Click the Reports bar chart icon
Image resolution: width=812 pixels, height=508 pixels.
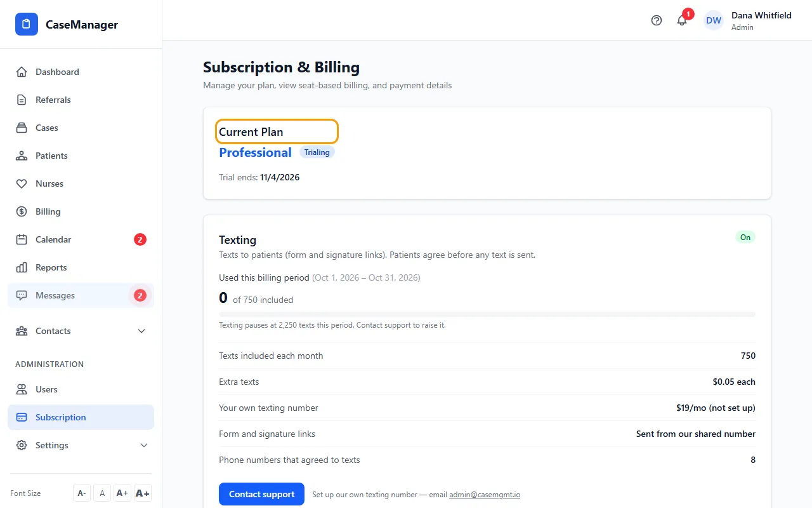(x=22, y=267)
